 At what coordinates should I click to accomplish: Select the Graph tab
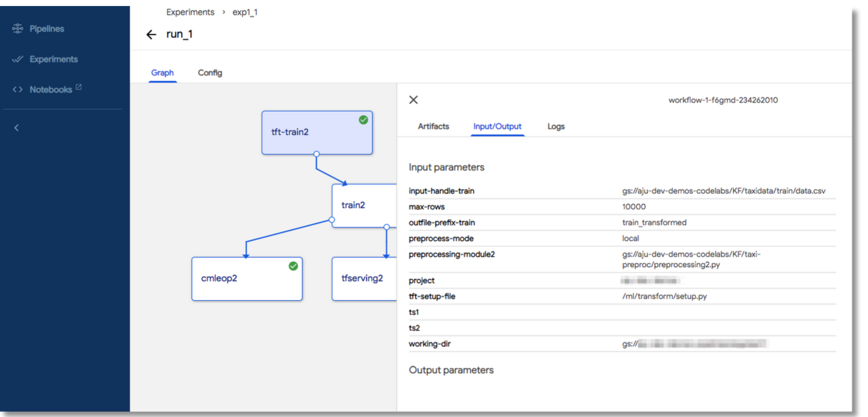[162, 73]
